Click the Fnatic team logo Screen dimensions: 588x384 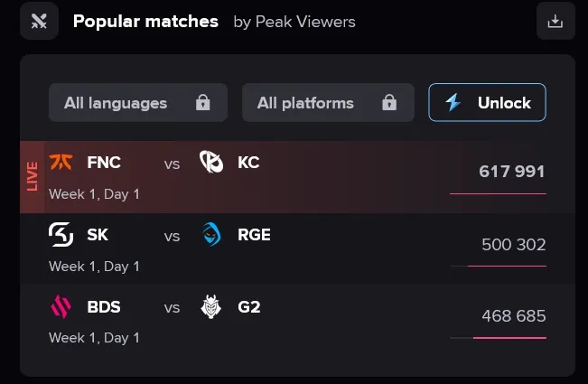[61, 162]
